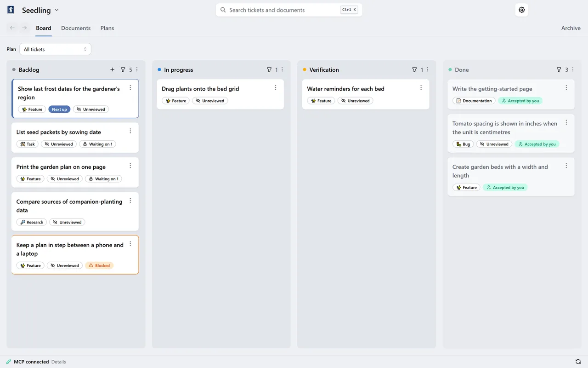
Task: Open 'Print the garden plan on one page' ticket
Action: point(61,167)
